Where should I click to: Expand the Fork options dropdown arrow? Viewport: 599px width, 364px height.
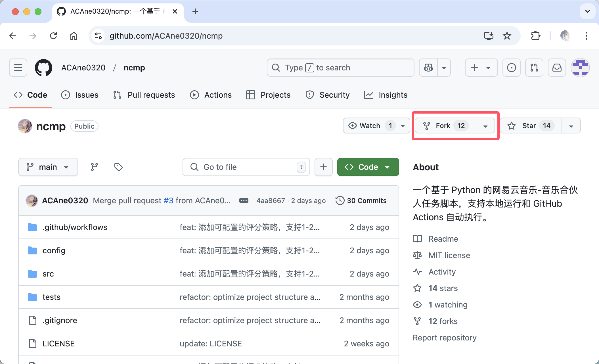[x=485, y=125]
